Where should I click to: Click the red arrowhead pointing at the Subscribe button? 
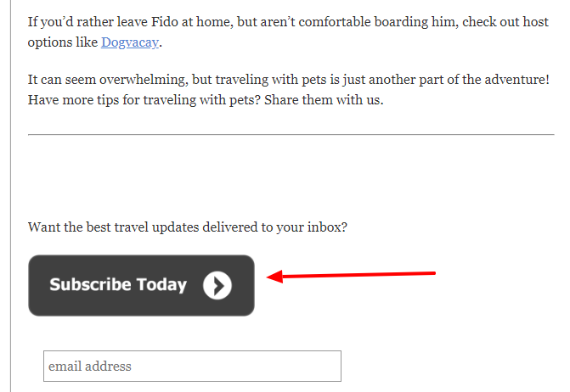(x=275, y=277)
